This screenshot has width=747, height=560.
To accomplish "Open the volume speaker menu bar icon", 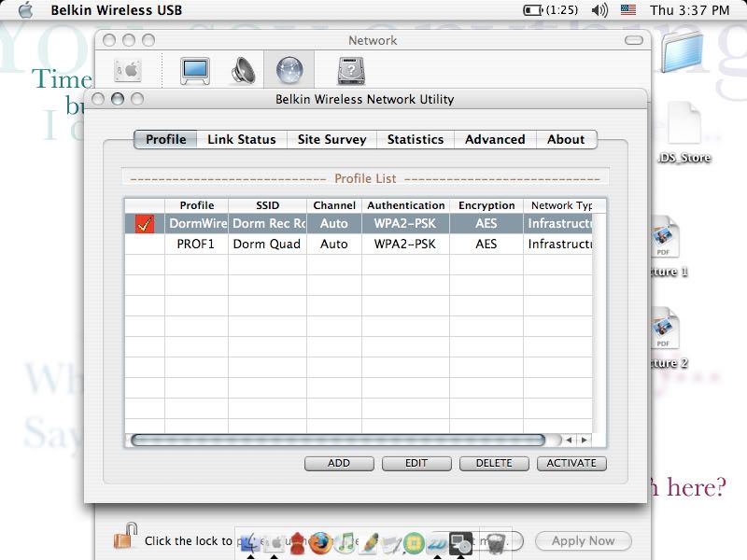I will coord(599,10).
